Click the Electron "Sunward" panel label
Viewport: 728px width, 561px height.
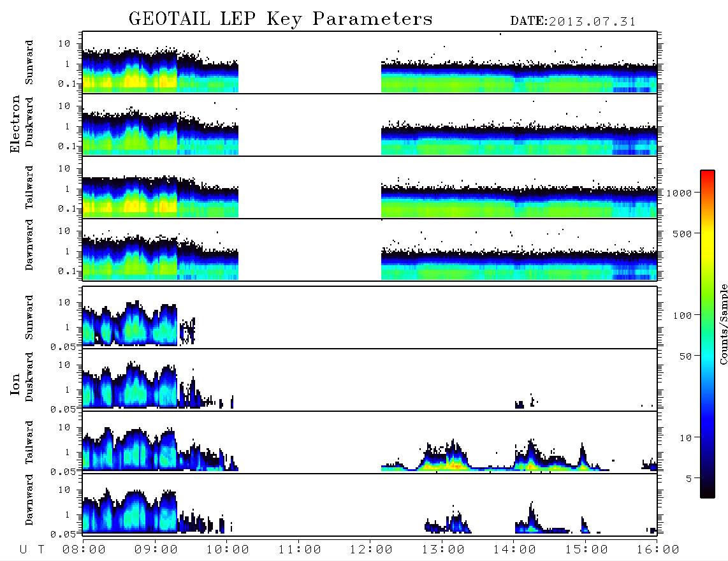(x=29, y=62)
